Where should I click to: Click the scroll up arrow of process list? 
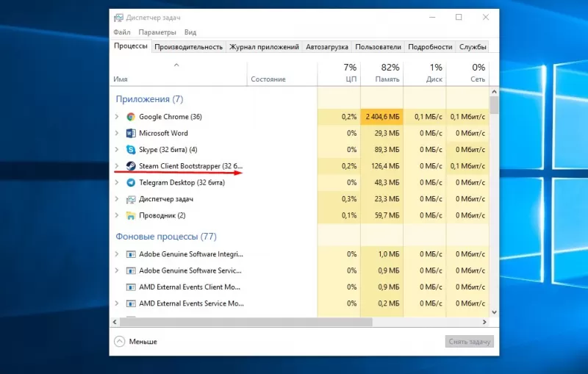click(x=494, y=91)
